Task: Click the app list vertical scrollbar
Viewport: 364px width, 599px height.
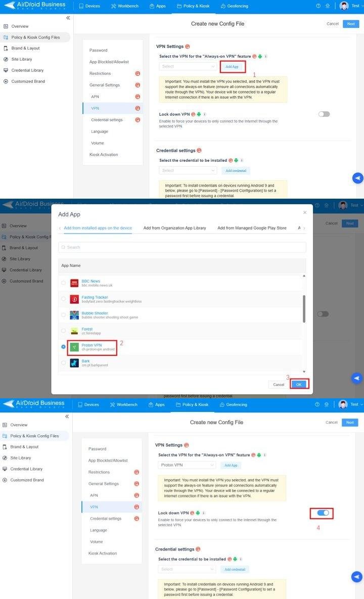Action: 304,309
